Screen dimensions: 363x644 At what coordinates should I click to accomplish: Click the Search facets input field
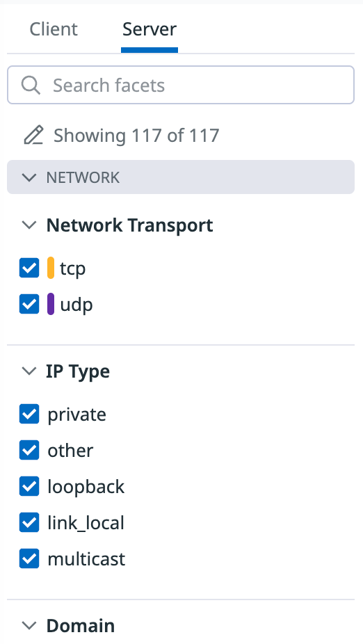tap(181, 85)
